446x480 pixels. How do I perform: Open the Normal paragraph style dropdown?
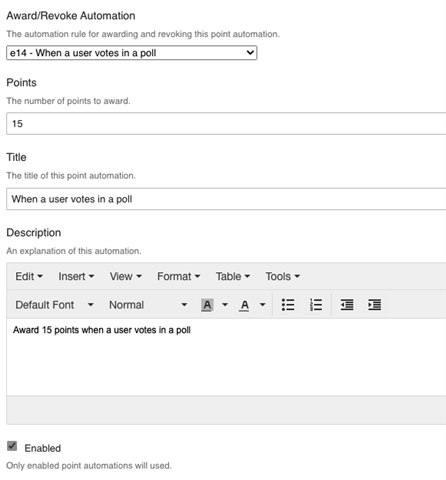[x=148, y=305]
